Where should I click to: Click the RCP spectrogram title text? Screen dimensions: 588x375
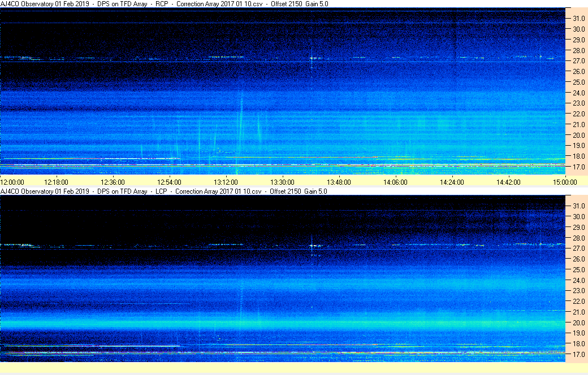tap(165, 4)
